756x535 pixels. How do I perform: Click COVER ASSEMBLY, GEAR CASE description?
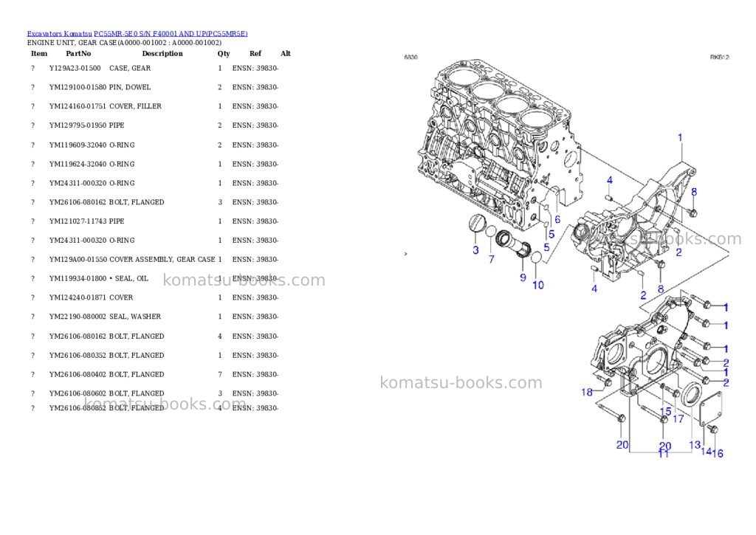[162, 259]
